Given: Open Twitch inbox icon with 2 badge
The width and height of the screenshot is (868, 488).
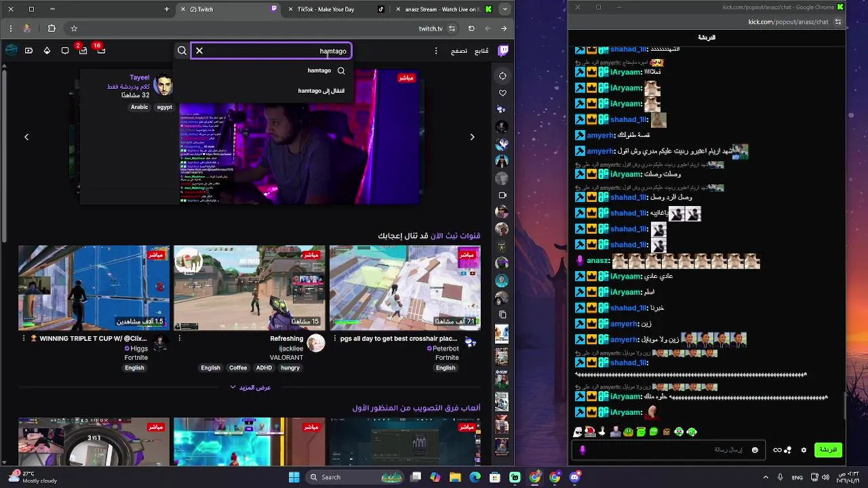Looking at the screenshot, I should click(82, 51).
